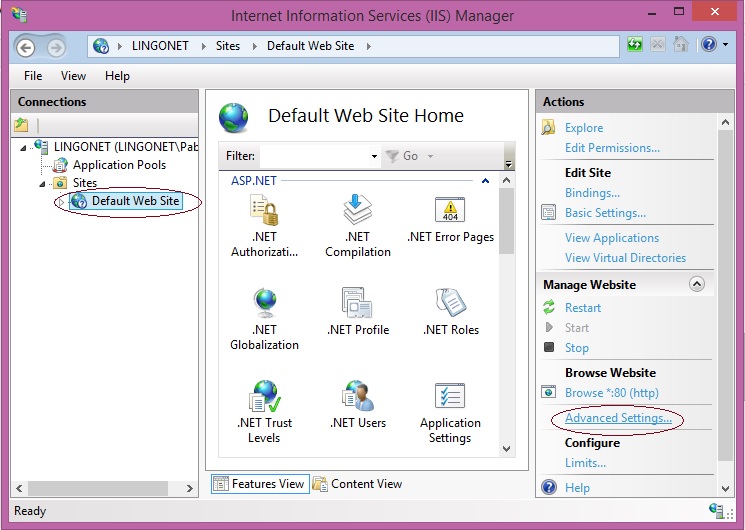Click the Restart link

(x=583, y=308)
